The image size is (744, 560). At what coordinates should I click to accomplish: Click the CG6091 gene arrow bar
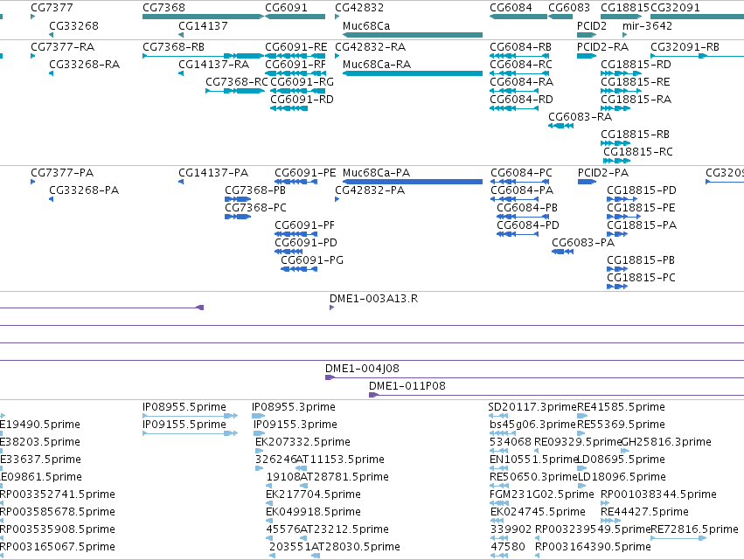[296, 17]
